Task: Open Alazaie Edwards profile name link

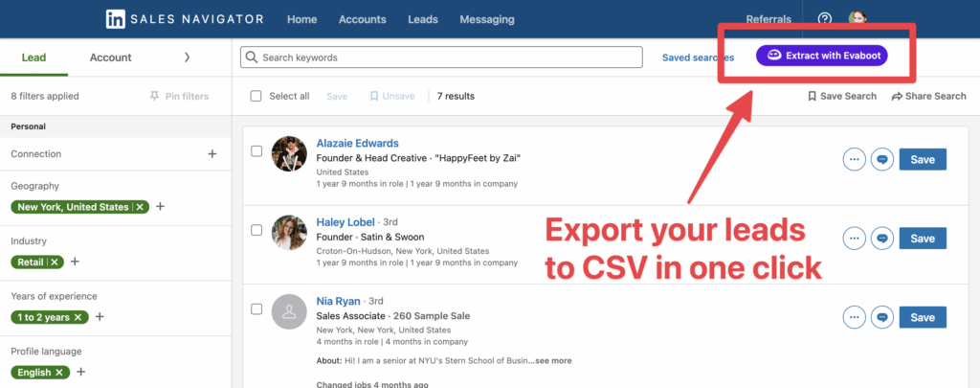Action: (x=358, y=144)
